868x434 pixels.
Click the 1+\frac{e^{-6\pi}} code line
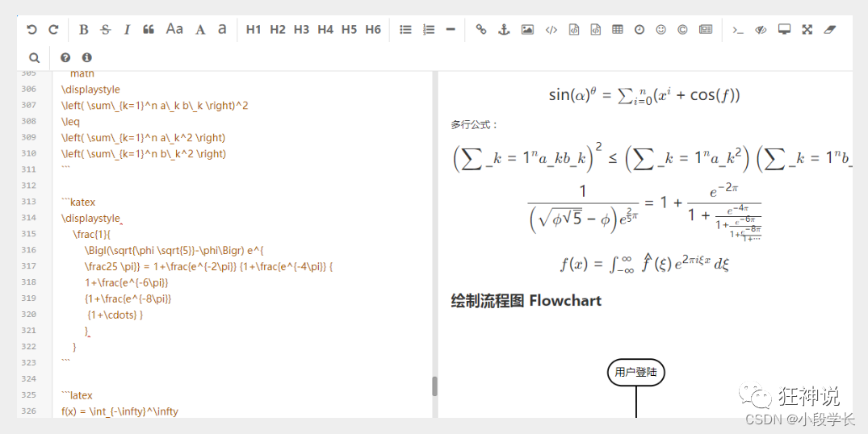coord(126,283)
